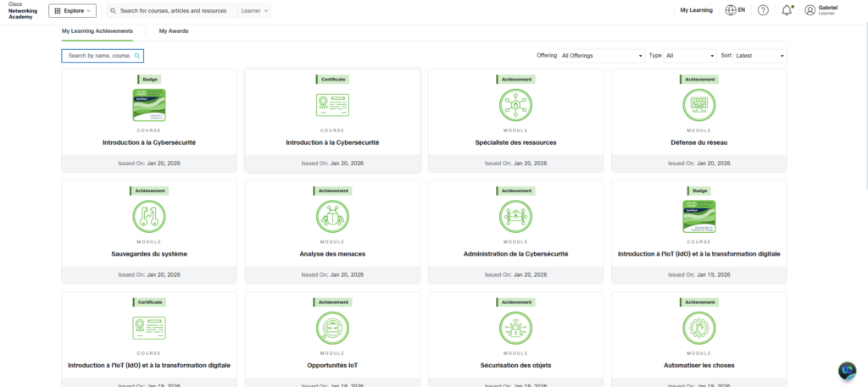Open the Type filter dropdown

[690, 56]
